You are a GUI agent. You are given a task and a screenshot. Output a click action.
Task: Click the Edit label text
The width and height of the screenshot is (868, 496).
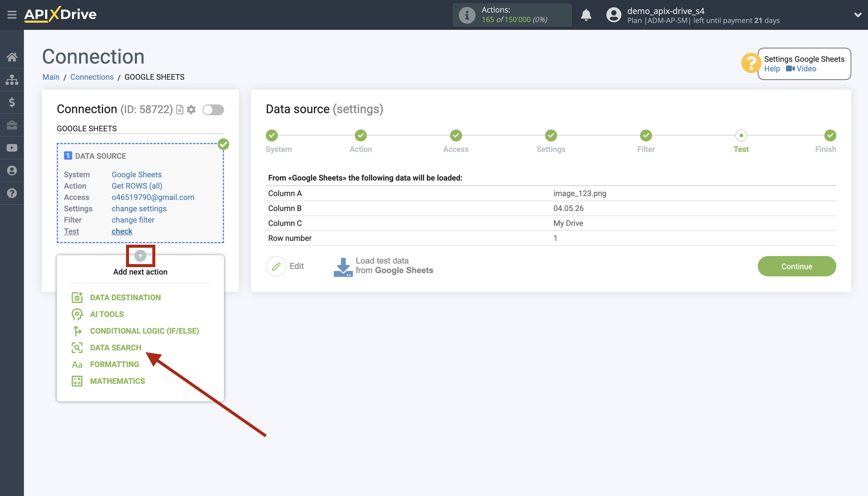(297, 267)
